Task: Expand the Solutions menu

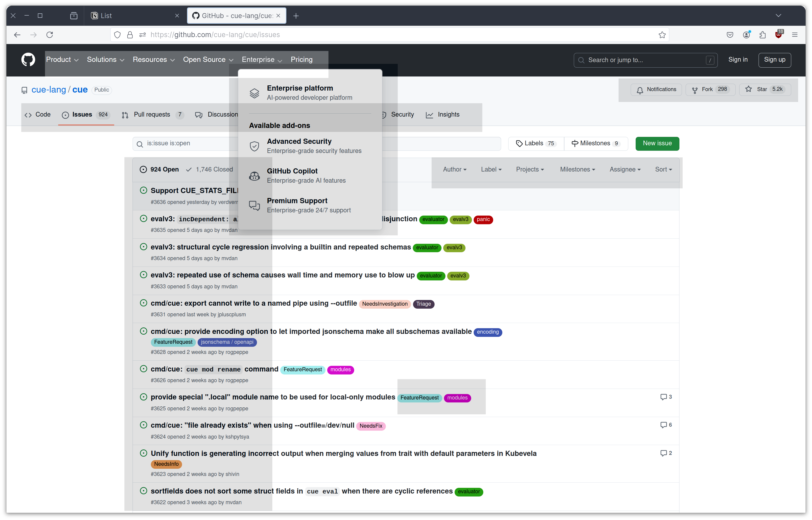Action: 106,60
